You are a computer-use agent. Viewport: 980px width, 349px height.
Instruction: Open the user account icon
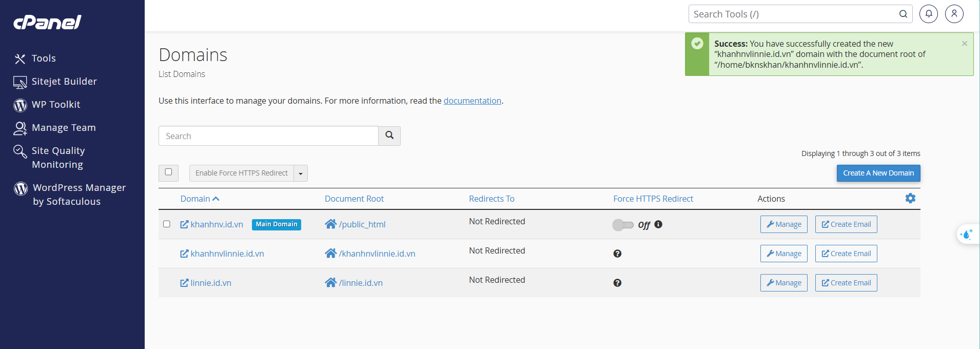(954, 14)
